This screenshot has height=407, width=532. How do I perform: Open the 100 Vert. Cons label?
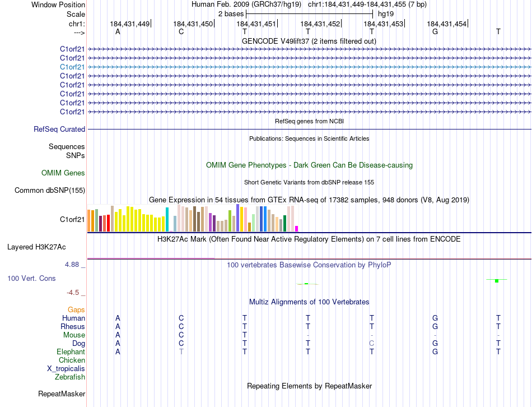point(31,278)
